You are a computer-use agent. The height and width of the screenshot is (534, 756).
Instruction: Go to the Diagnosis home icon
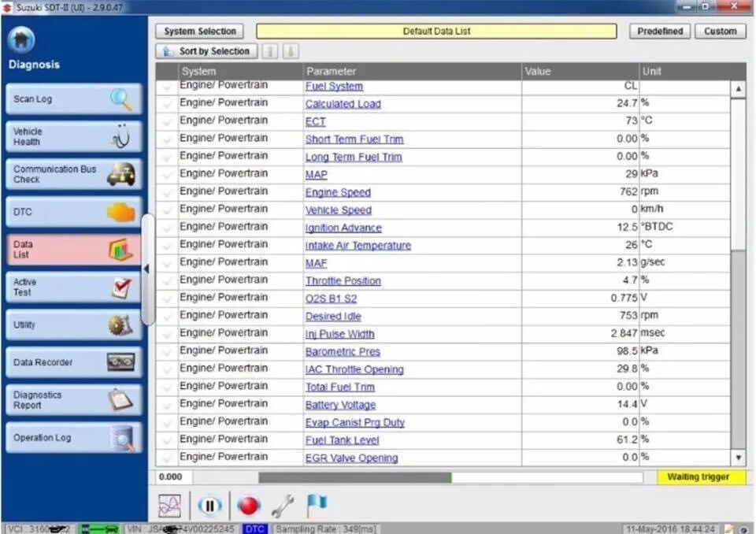tap(21, 39)
